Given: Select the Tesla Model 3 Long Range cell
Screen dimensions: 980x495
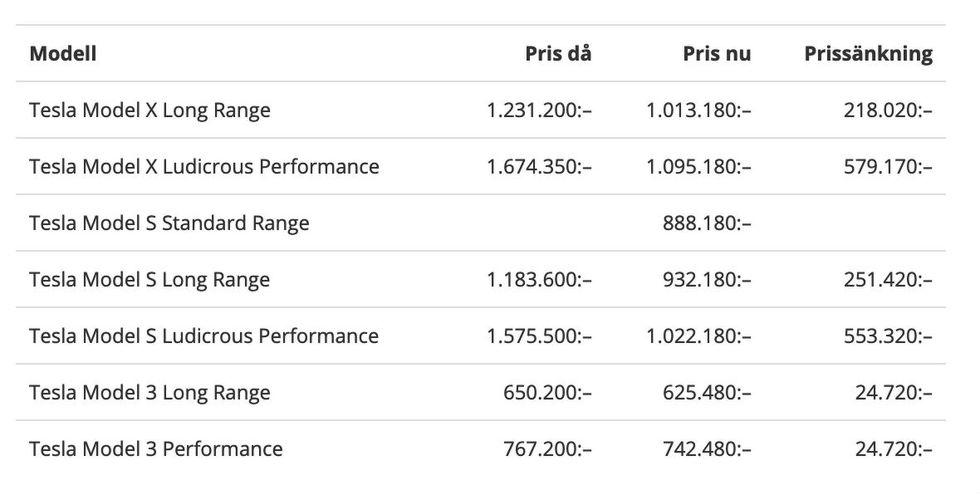Looking at the screenshot, I should click(x=149, y=392).
